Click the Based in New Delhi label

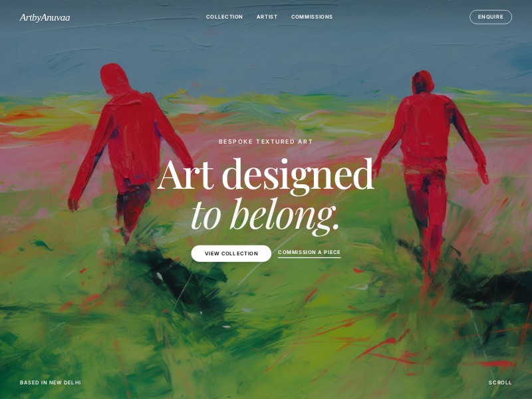51,382
